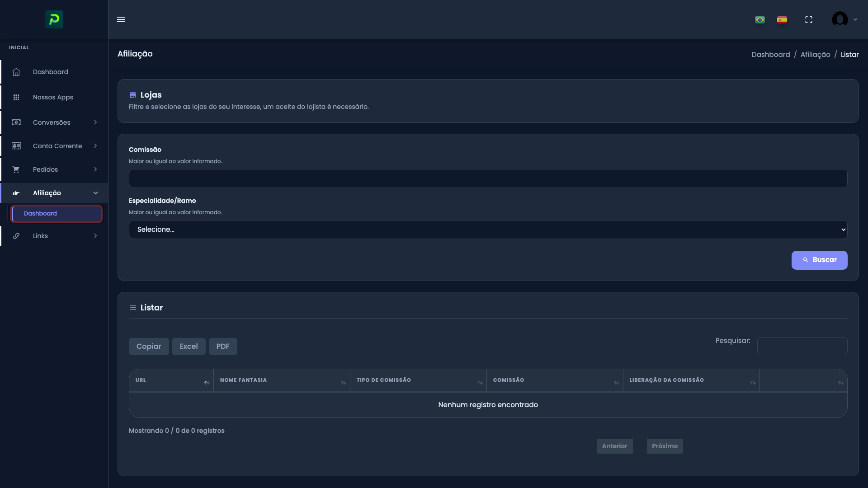The image size is (868, 488).
Task: Switch language using Spain flag icon
Action: coord(782,20)
